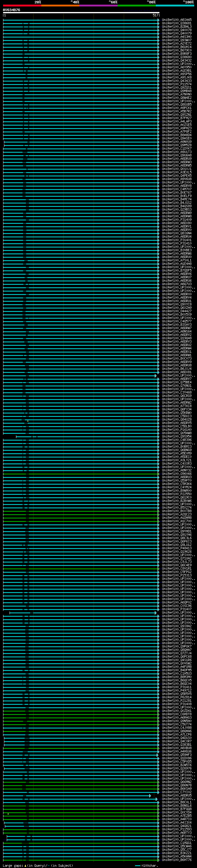Select the UniRef100_B6UH14 label
This screenshot has width=197, height=868.
pos(177,47)
